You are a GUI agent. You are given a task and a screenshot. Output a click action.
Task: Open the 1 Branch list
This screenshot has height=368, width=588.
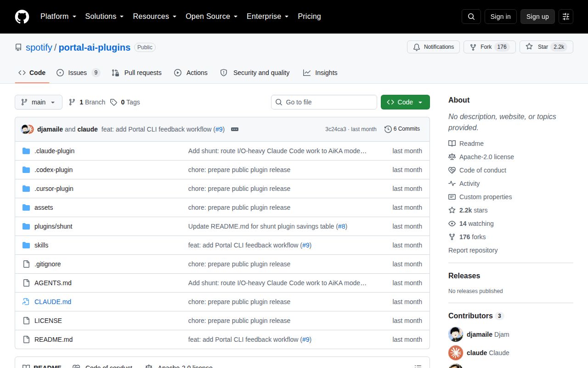87,102
